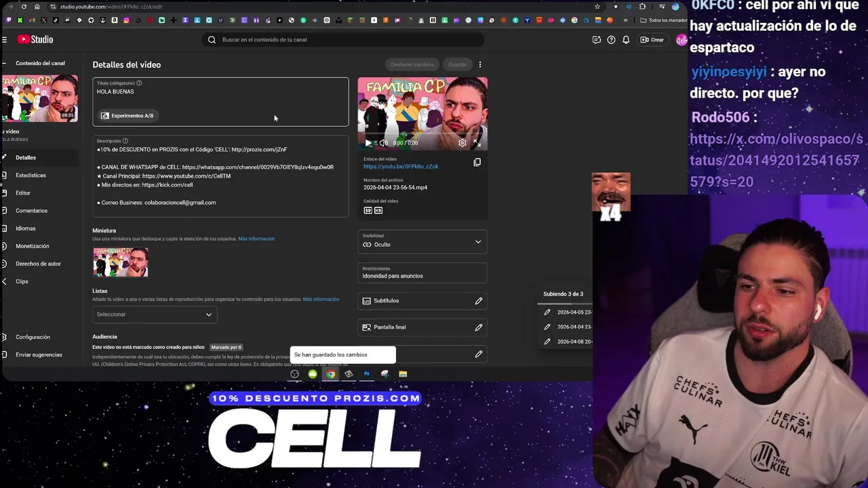Reload the browser page
The image size is (868, 488).
pos(24,7)
